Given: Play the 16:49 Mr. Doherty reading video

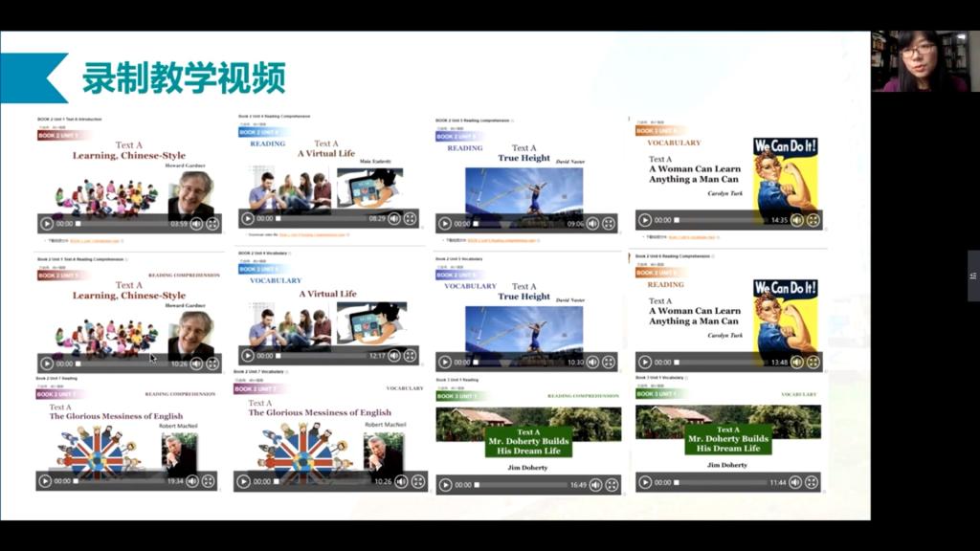Looking at the screenshot, I should [x=445, y=485].
